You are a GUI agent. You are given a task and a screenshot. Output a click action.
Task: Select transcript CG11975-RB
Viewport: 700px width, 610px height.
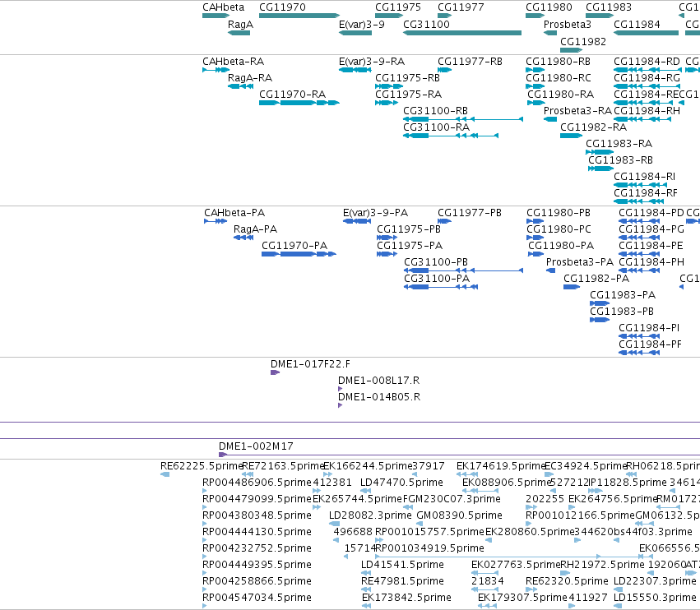coord(407,78)
